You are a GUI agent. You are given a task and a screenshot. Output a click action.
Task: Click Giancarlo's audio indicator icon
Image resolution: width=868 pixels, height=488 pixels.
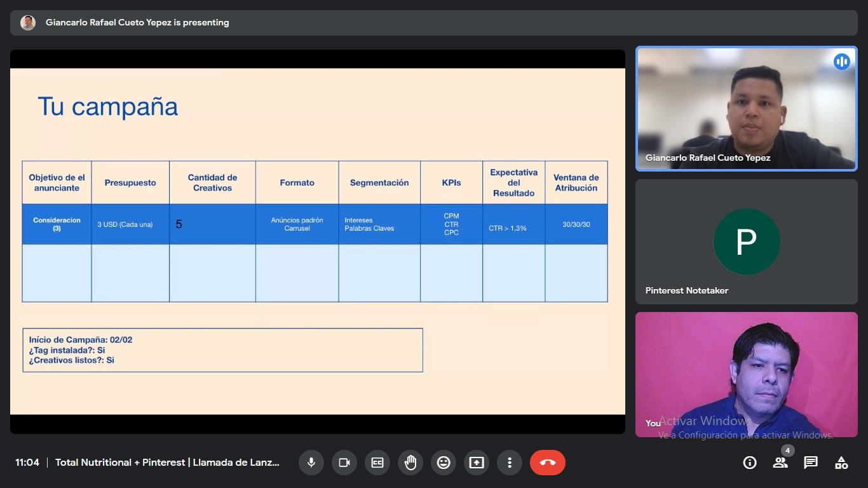coord(842,62)
